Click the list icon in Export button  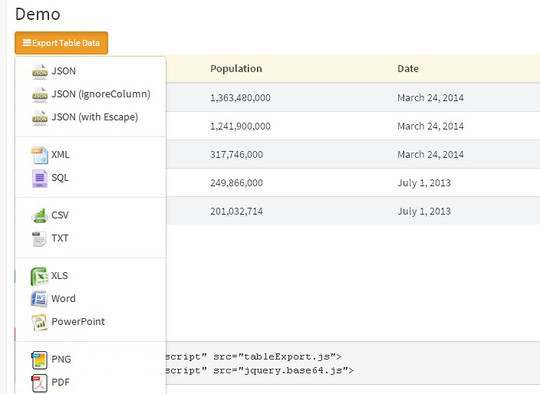pos(27,43)
